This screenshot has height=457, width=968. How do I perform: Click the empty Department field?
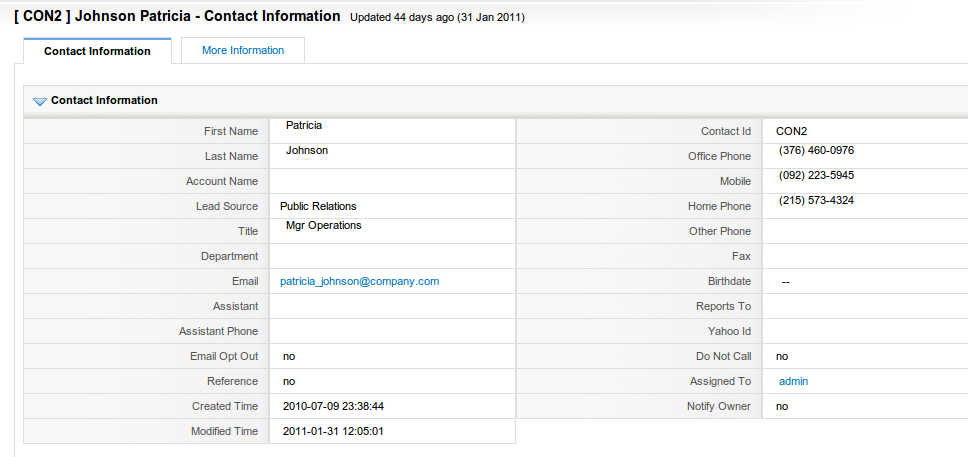pos(391,257)
